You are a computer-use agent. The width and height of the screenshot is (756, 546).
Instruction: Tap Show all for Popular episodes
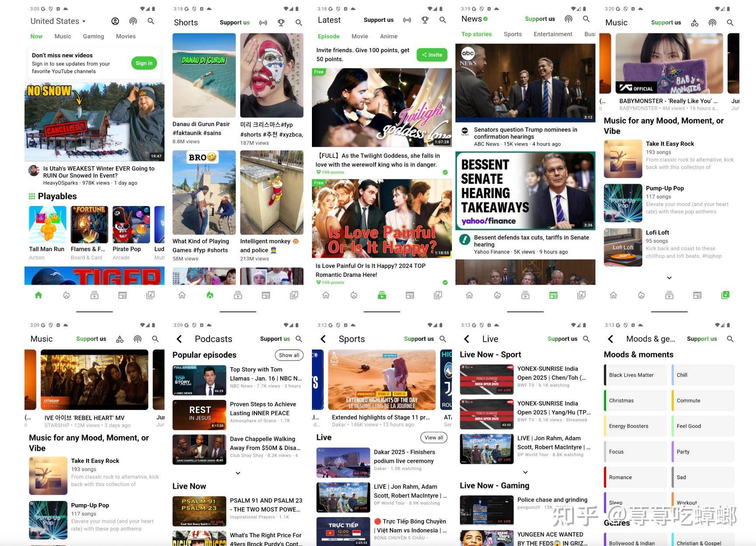tap(289, 355)
